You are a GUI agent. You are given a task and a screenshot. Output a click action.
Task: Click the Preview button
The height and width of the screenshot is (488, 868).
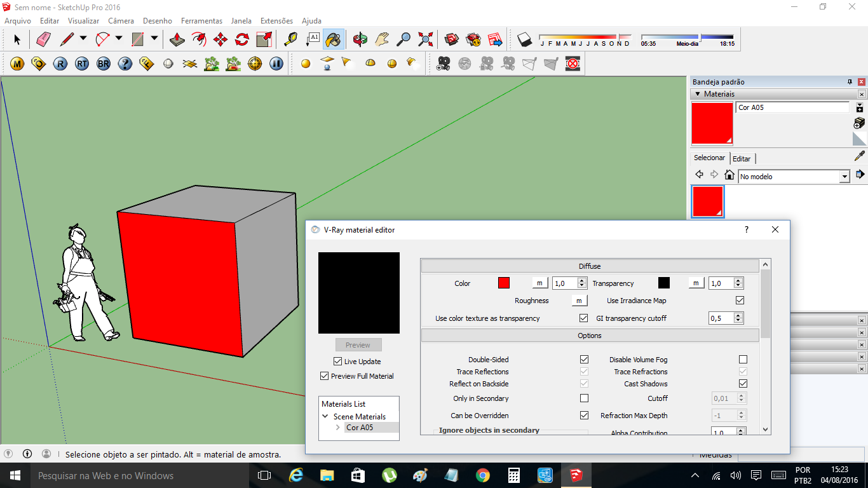coord(358,345)
